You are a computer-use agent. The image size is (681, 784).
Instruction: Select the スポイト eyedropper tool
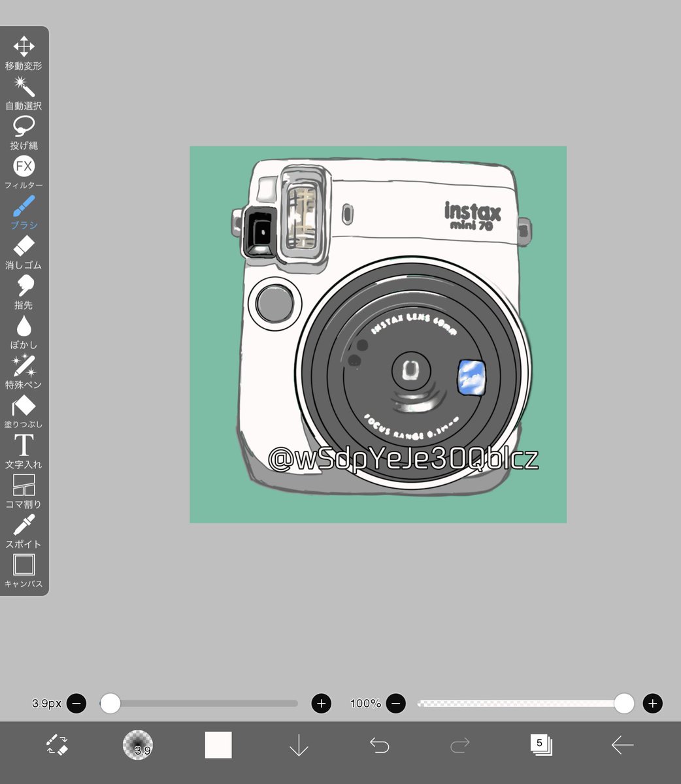[x=24, y=531]
